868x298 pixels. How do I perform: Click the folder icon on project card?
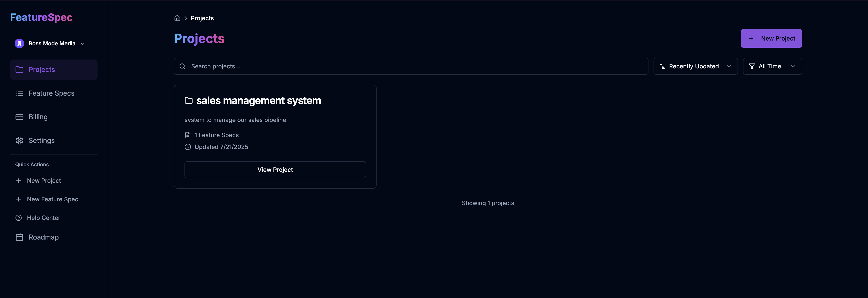[189, 100]
